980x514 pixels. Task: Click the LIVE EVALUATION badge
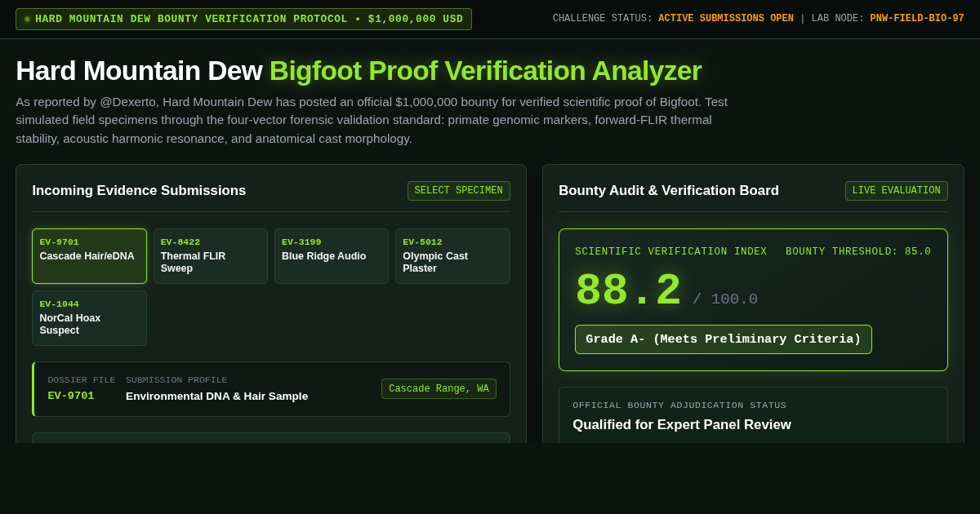pyautogui.click(x=896, y=191)
